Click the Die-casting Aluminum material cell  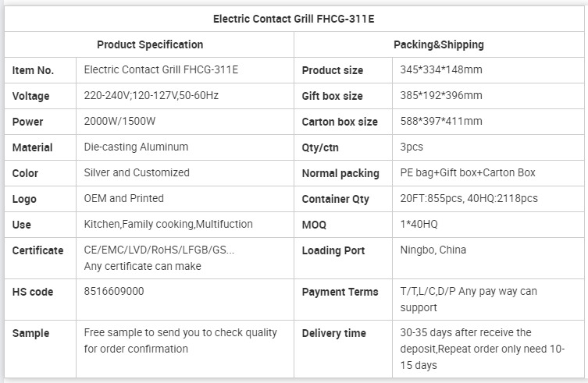(x=185, y=147)
